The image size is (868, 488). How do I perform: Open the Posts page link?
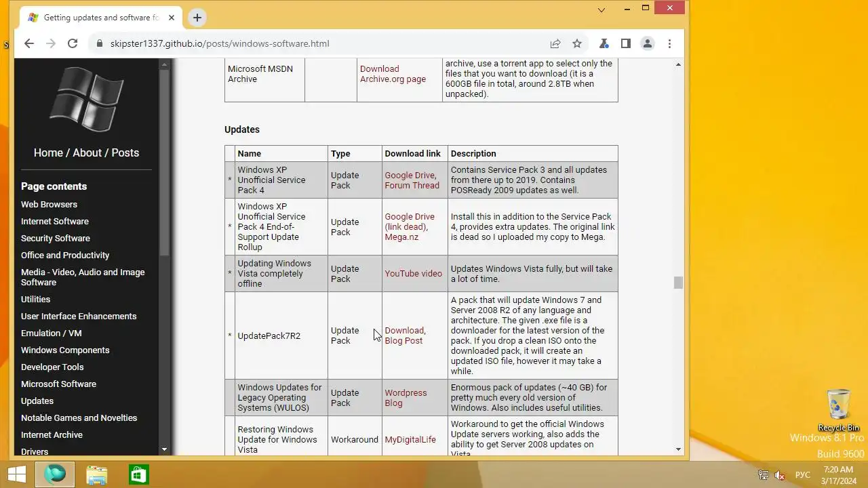coord(125,152)
